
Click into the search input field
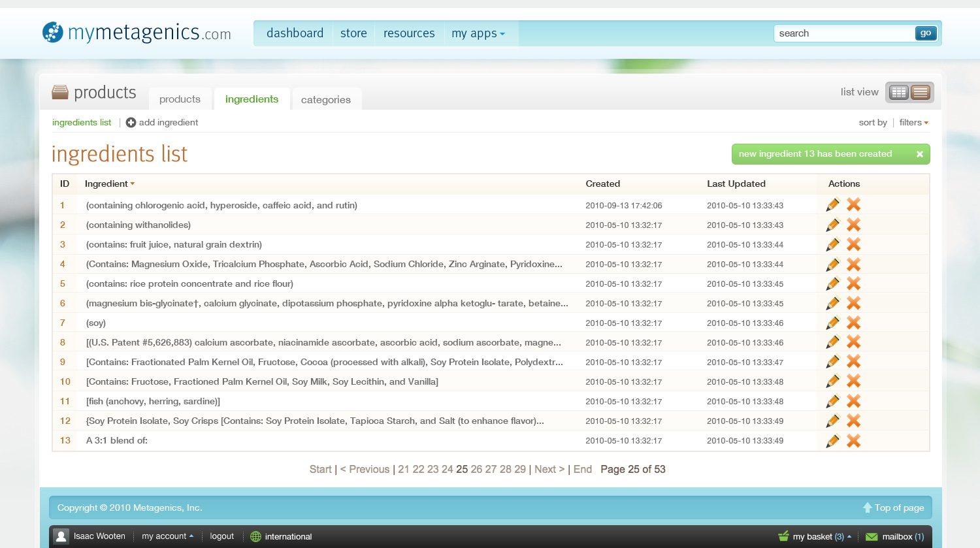pyautogui.click(x=844, y=33)
